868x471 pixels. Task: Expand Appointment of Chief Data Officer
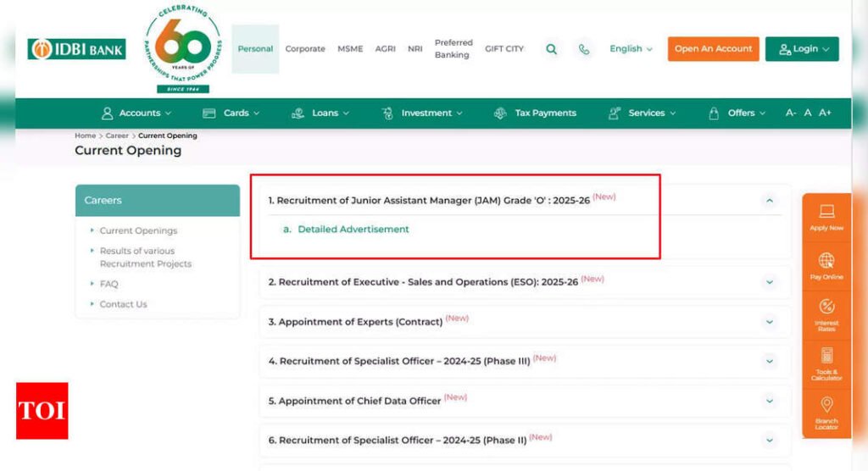coord(770,401)
